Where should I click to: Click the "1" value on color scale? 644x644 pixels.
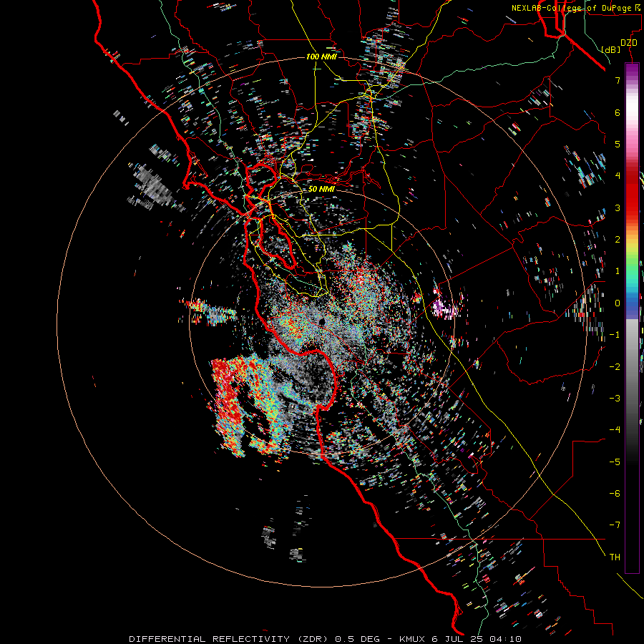pos(618,271)
